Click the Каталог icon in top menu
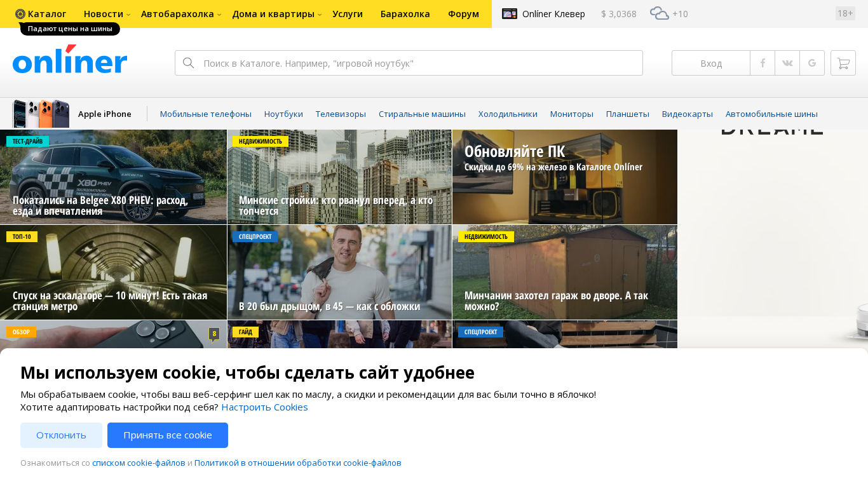 [20, 14]
